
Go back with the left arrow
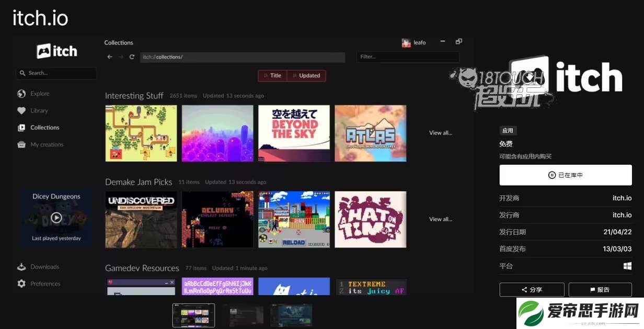point(110,57)
